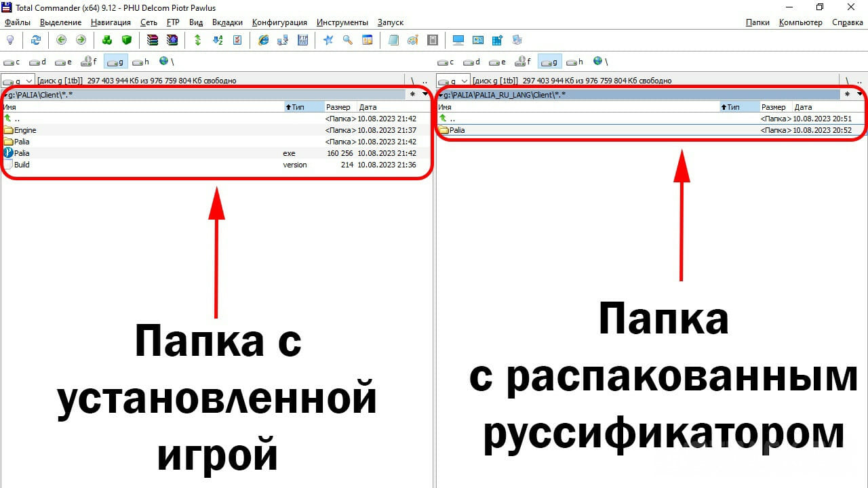This screenshot has width=868, height=488.
Task: Select Palia folder in right panel
Action: (x=651, y=130)
